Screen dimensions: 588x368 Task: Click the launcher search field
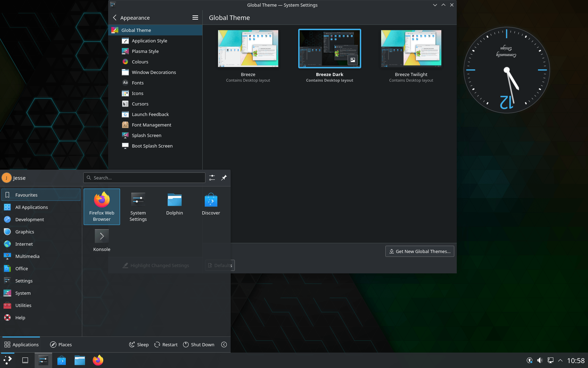(x=144, y=178)
